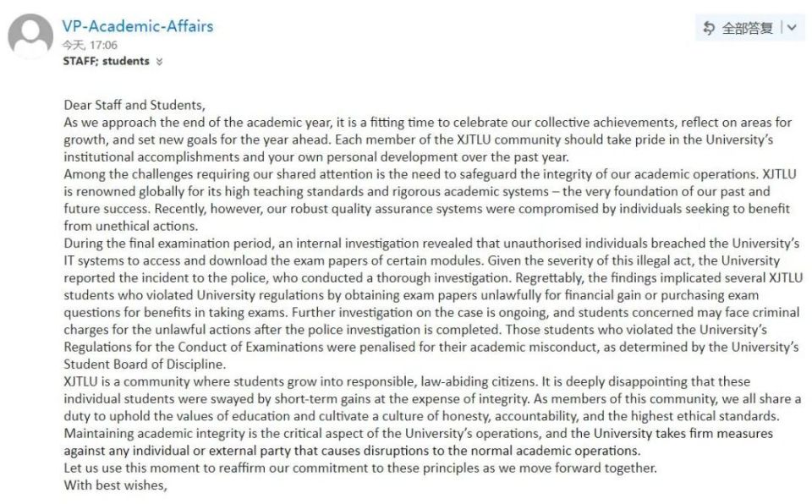Open the dropdown arrow beside 全部答复
The height and width of the screenshot is (504, 812).
click(x=792, y=27)
